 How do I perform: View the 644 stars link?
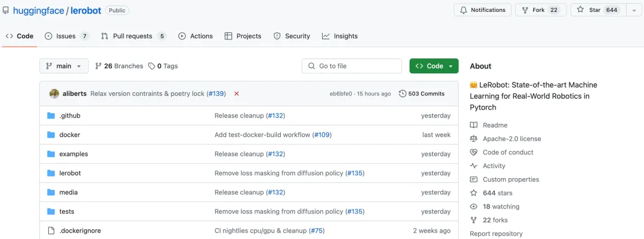tap(498, 193)
